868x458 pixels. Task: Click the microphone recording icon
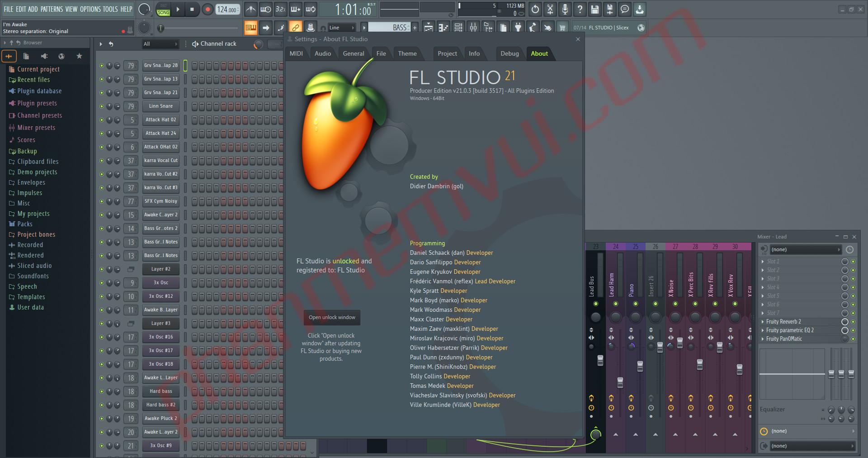click(x=565, y=9)
